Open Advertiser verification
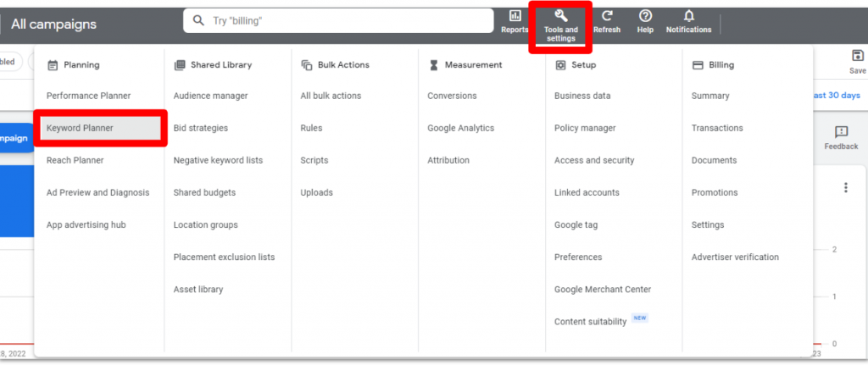868x365 pixels. coord(734,257)
